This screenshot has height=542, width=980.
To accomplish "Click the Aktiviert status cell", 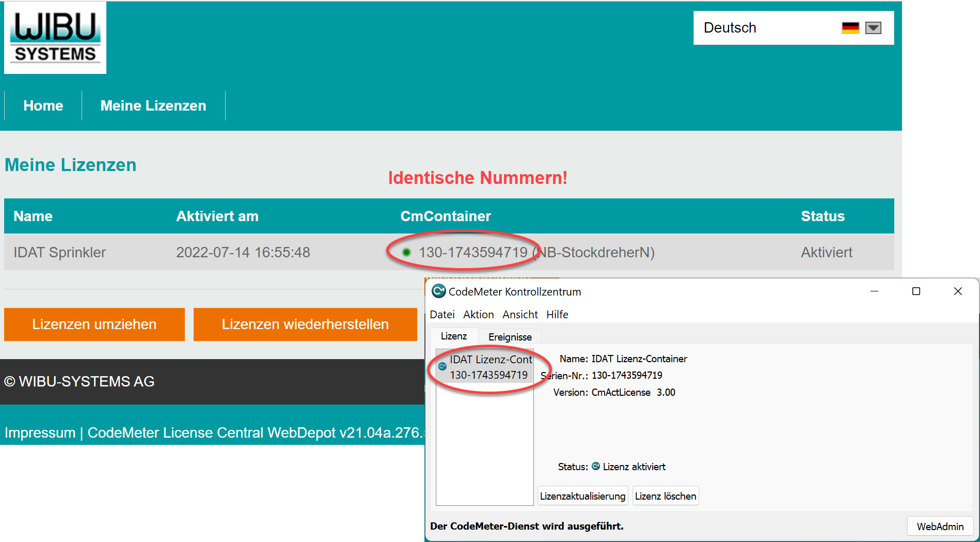I will click(x=826, y=253).
